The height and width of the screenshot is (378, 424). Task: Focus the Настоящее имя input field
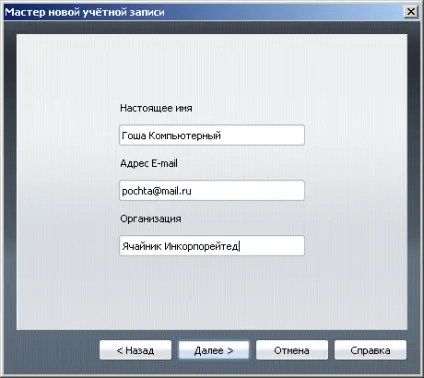pos(212,135)
